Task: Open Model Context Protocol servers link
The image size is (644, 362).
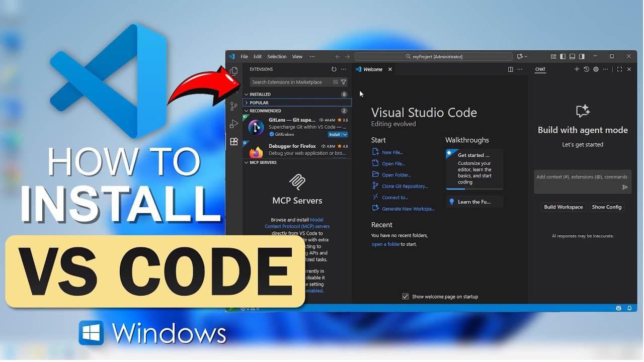Action: (x=297, y=223)
